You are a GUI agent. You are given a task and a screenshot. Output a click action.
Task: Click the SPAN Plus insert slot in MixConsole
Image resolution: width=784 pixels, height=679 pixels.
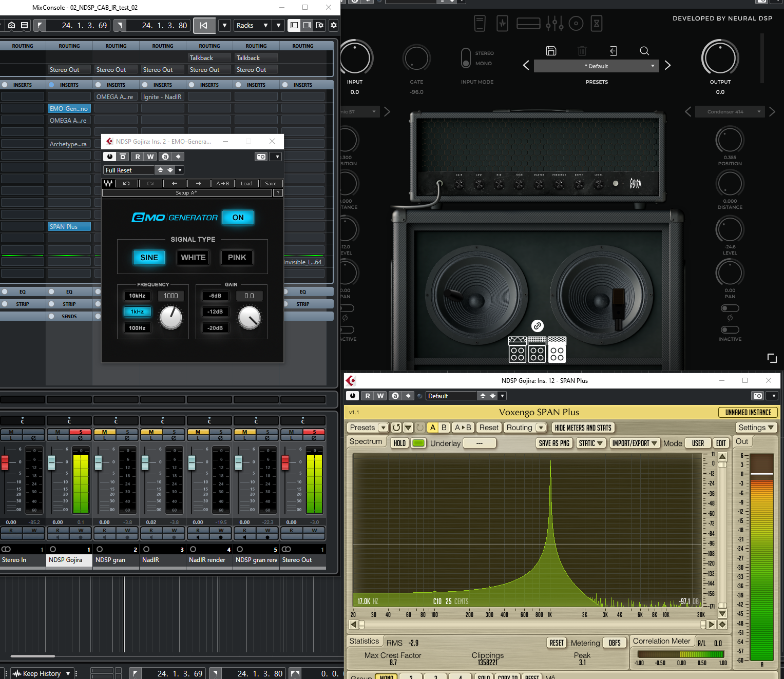(x=69, y=226)
